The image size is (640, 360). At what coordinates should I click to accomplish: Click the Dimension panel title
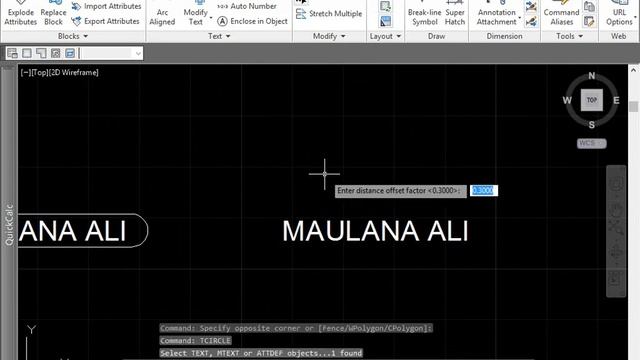(x=504, y=36)
